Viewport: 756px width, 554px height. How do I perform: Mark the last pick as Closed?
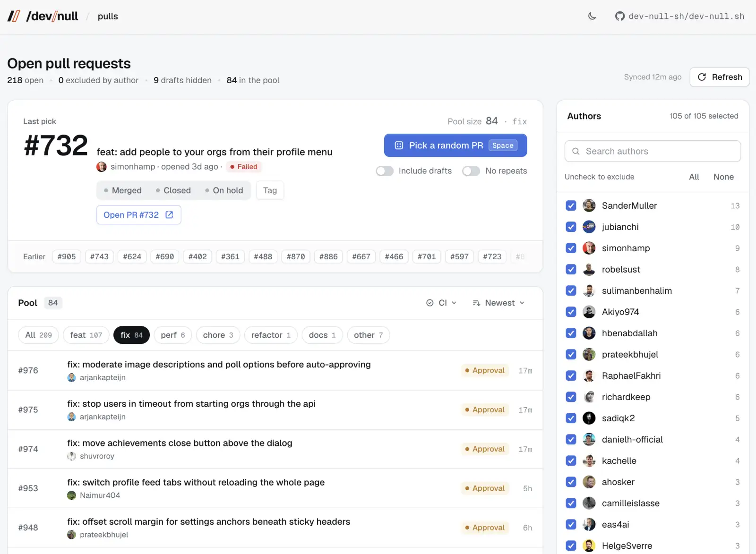point(173,190)
